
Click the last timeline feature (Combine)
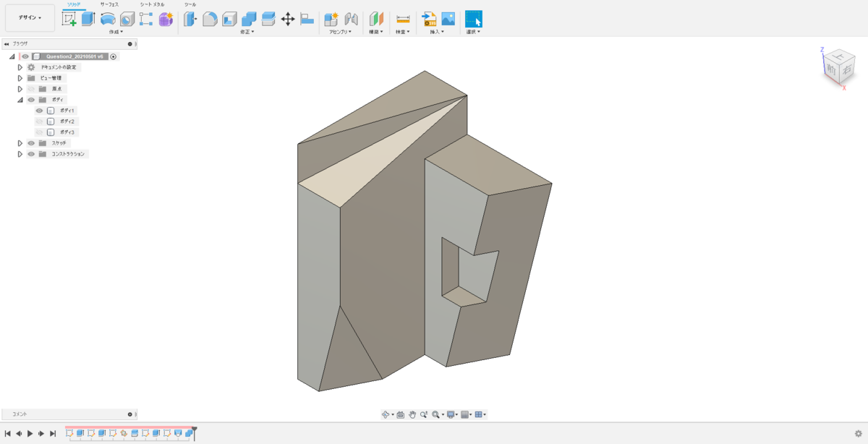(189, 433)
